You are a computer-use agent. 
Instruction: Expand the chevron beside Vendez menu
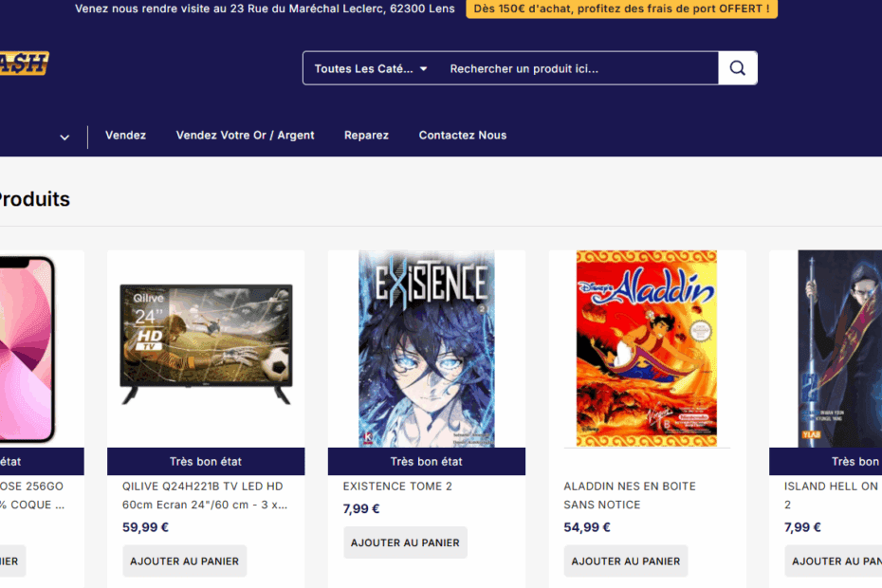pos(64,137)
